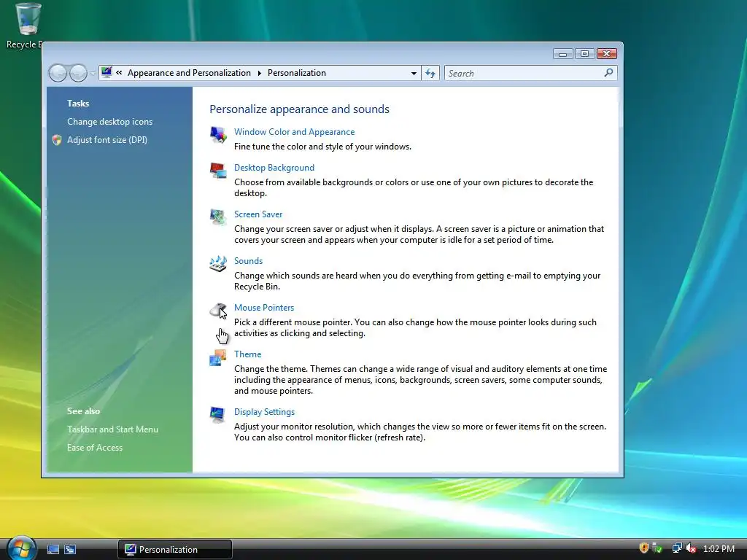Click the Personalization breadcrumb
The width and height of the screenshot is (747, 560).
297,73
